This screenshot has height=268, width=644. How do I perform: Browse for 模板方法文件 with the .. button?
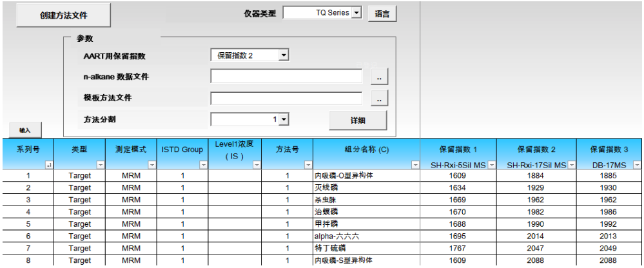pos(379,99)
